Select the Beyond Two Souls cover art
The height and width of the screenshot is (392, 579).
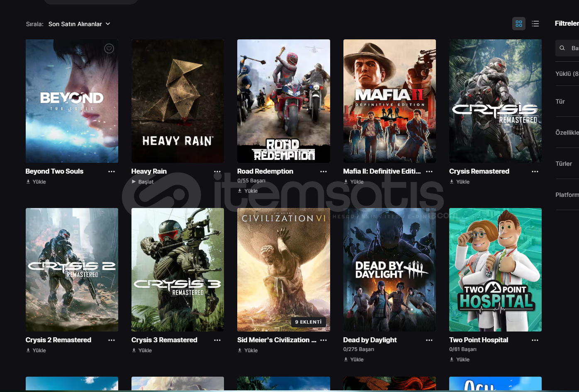pyautogui.click(x=72, y=101)
